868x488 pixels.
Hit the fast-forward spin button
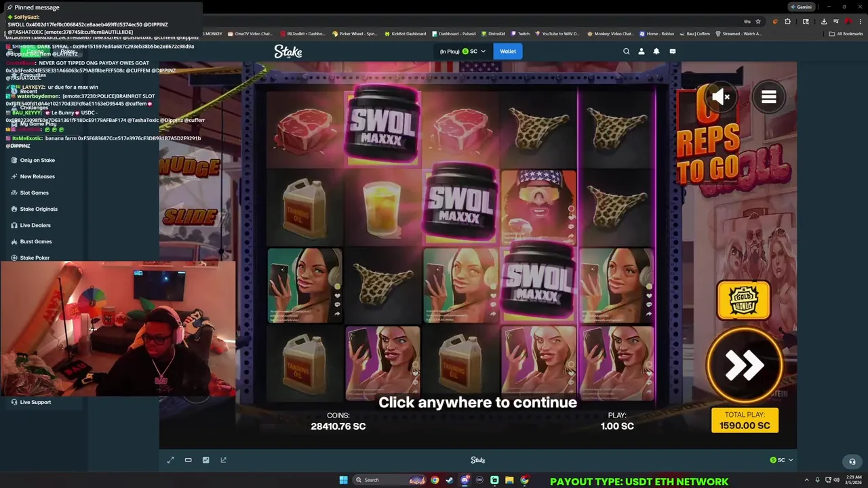tap(744, 366)
